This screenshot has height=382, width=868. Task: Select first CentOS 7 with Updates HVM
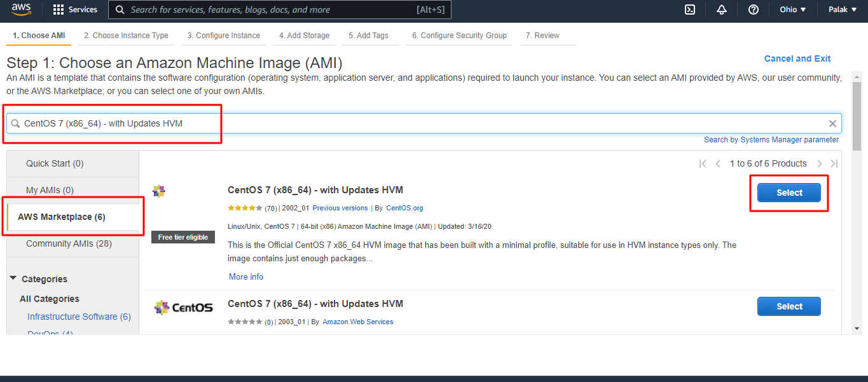click(789, 193)
